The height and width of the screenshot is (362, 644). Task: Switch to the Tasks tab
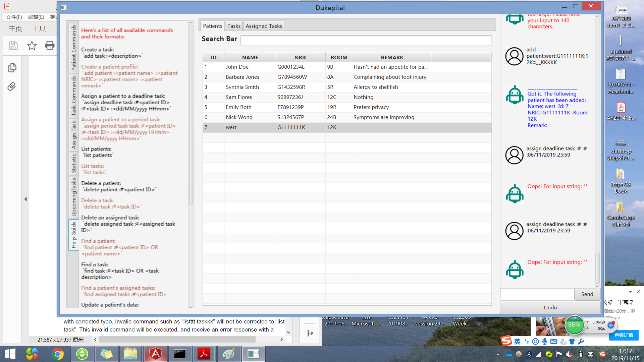point(234,26)
